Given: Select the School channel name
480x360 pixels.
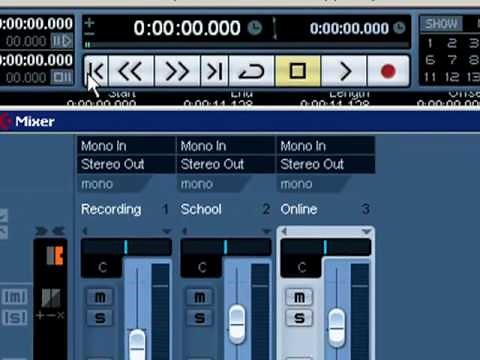Looking at the screenshot, I should tap(201, 209).
